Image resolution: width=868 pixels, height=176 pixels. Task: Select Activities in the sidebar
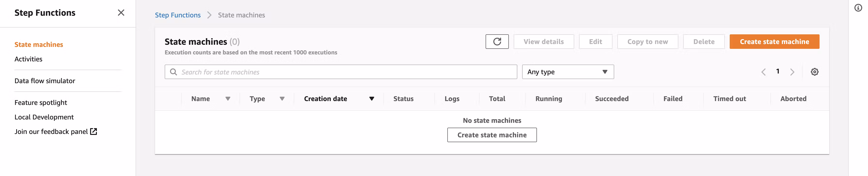click(28, 59)
